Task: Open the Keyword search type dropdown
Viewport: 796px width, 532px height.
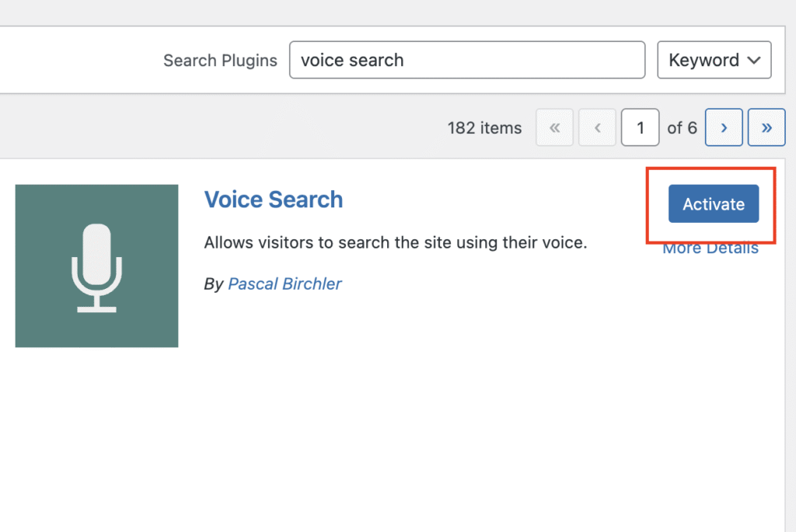Action: [714, 61]
